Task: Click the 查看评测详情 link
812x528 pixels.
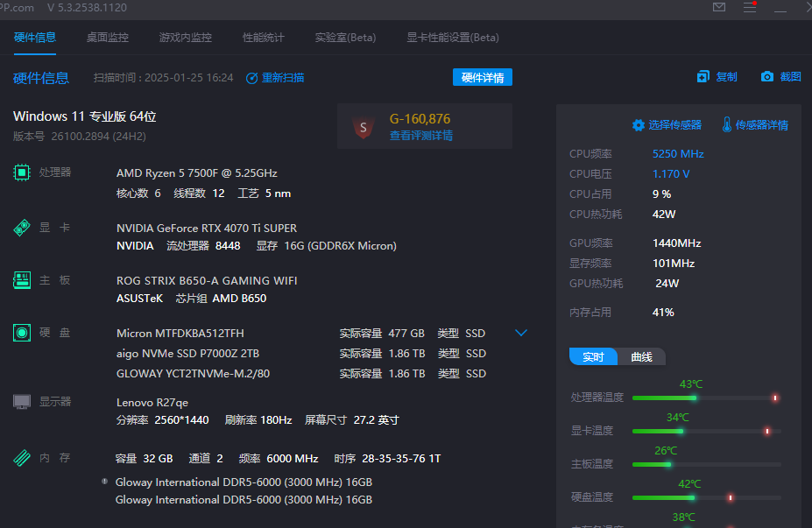Action: tap(420, 136)
